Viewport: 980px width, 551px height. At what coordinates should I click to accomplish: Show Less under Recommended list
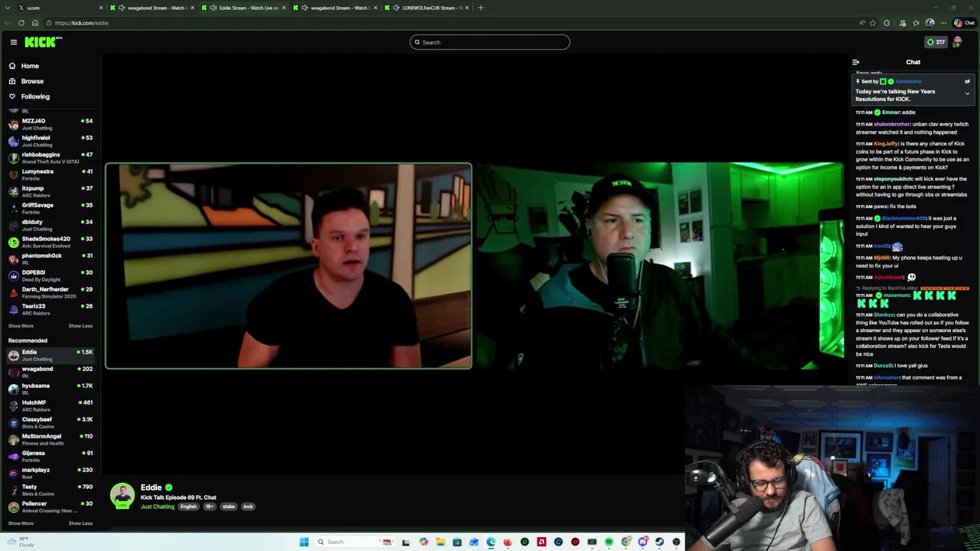click(x=80, y=523)
